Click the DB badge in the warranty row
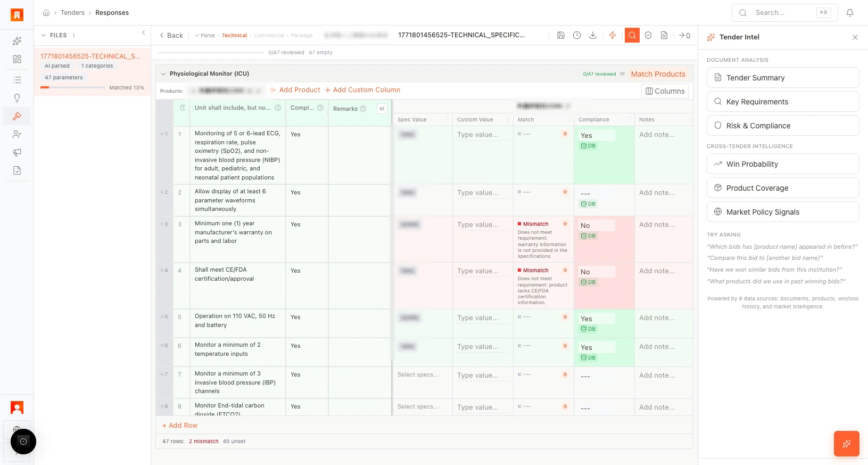Viewport: 868px width, 465px height. coord(589,236)
